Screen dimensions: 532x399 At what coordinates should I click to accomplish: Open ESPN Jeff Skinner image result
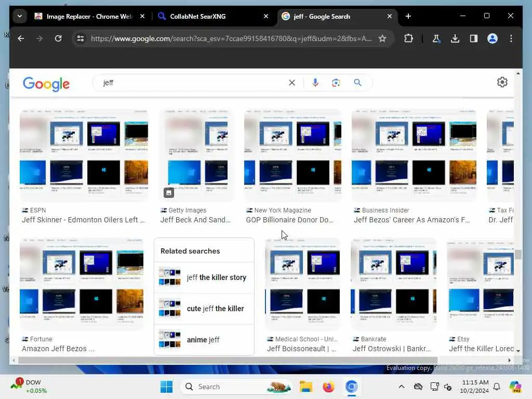pyautogui.click(x=84, y=155)
